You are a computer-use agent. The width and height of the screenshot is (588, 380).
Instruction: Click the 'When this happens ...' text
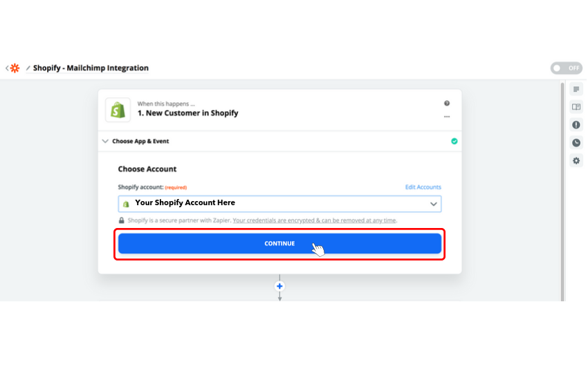point(166,104)
